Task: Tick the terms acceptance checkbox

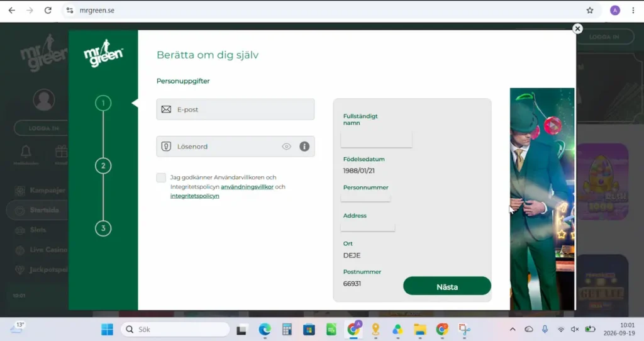Action: pyautogui.click(x=161, y=177)
